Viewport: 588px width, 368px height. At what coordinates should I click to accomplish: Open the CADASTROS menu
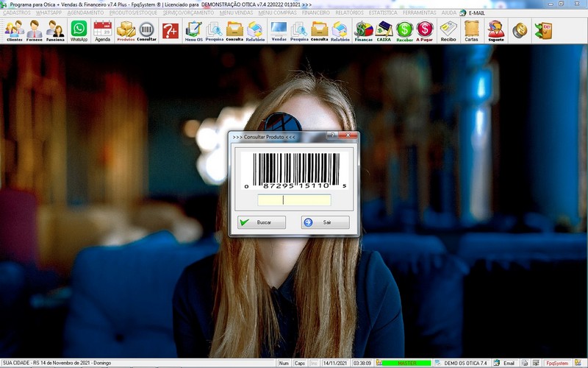(17, 13)
